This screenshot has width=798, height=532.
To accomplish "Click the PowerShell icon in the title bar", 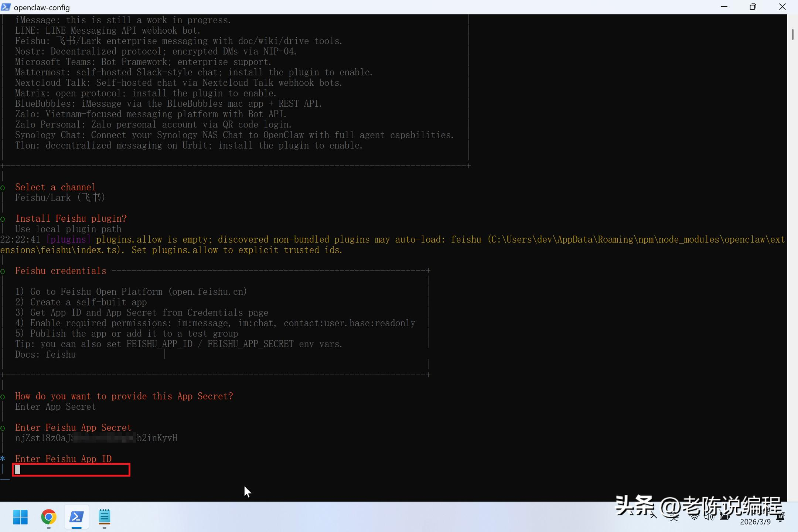I will (6, 7).
